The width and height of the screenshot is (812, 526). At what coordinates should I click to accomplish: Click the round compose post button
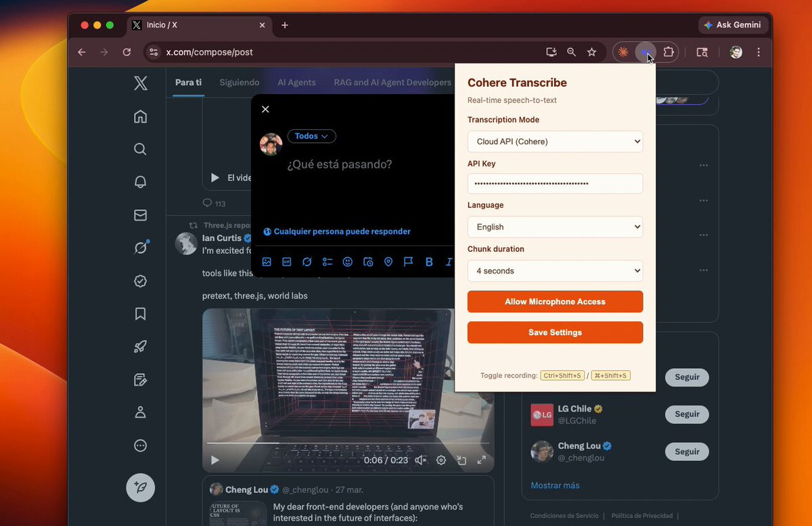tap(141, 487)
